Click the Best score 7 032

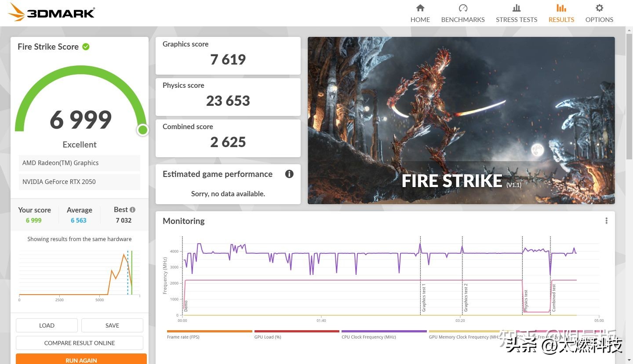click(x=124, y=220)
